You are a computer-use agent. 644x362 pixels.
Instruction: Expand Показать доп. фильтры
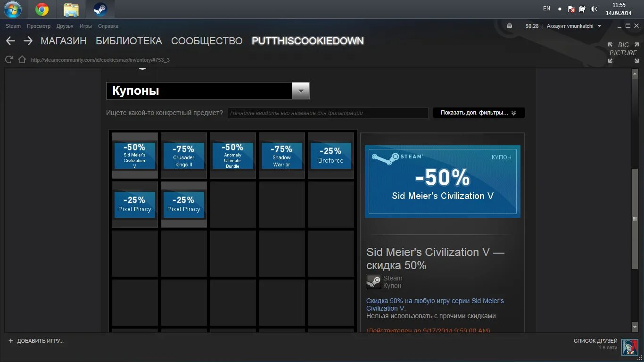[x=479, y=113]
